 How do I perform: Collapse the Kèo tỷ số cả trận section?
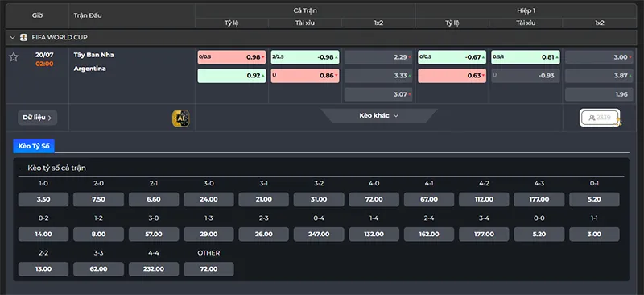tap(21, 168)
